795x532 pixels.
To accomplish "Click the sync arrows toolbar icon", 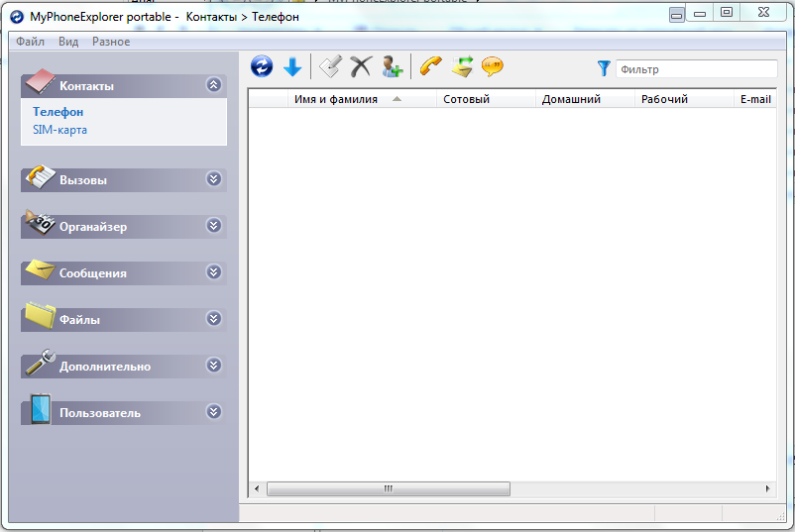I will (x=461, y=66).
